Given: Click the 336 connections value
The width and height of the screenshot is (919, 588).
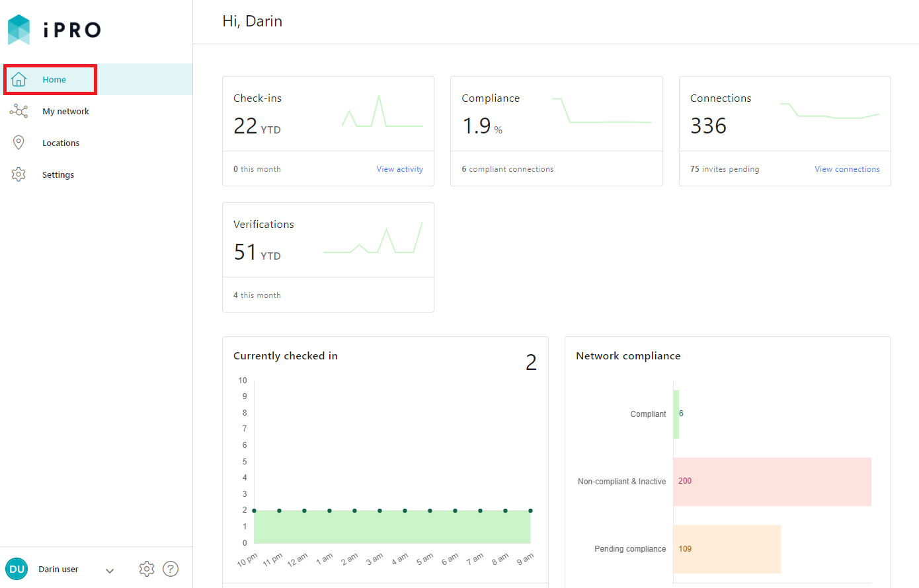Looking at the screenshot, I should coord(708,126).
